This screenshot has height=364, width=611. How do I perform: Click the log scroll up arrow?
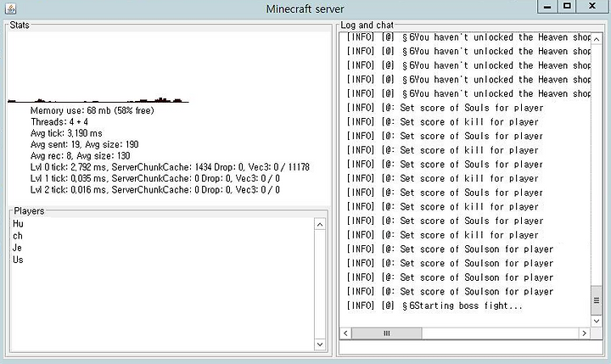point(597,39)
